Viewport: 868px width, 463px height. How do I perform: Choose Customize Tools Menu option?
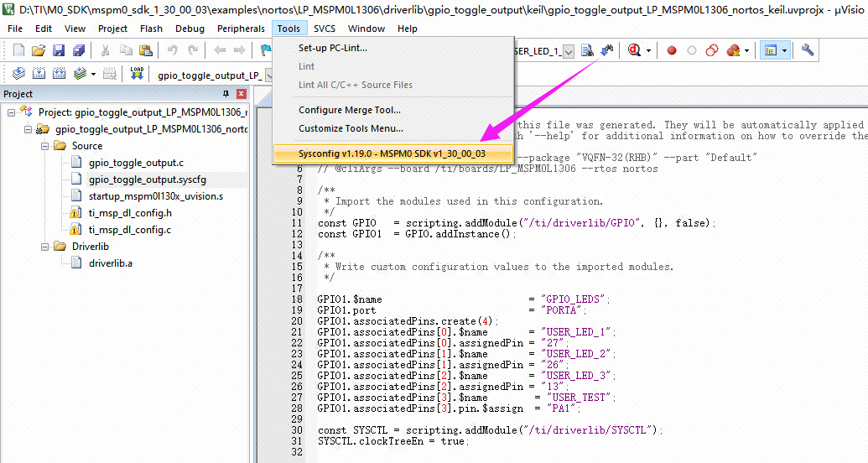click(351, 128)
